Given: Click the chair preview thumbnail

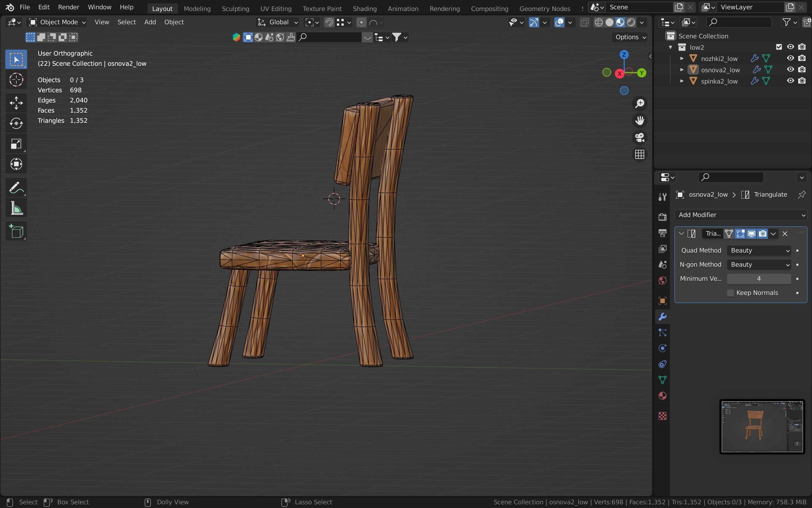Looking at the screenshot, I should [x=762, y=427].
